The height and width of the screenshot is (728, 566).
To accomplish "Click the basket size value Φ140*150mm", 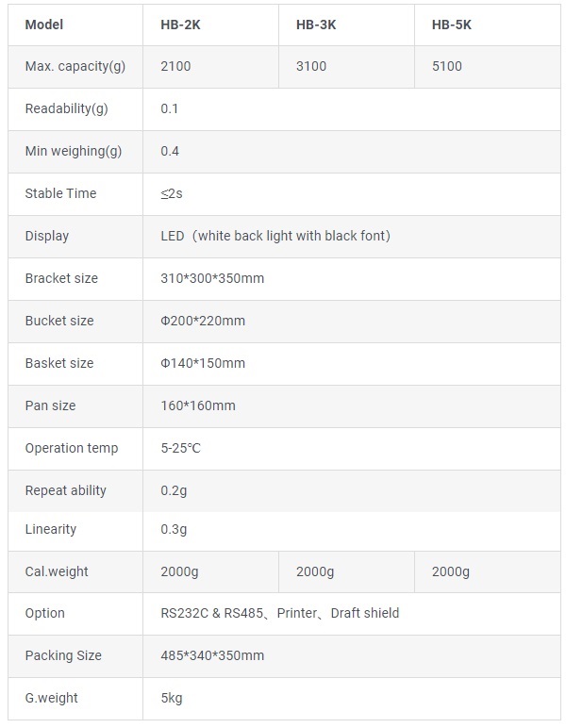I will coord(203,363).
